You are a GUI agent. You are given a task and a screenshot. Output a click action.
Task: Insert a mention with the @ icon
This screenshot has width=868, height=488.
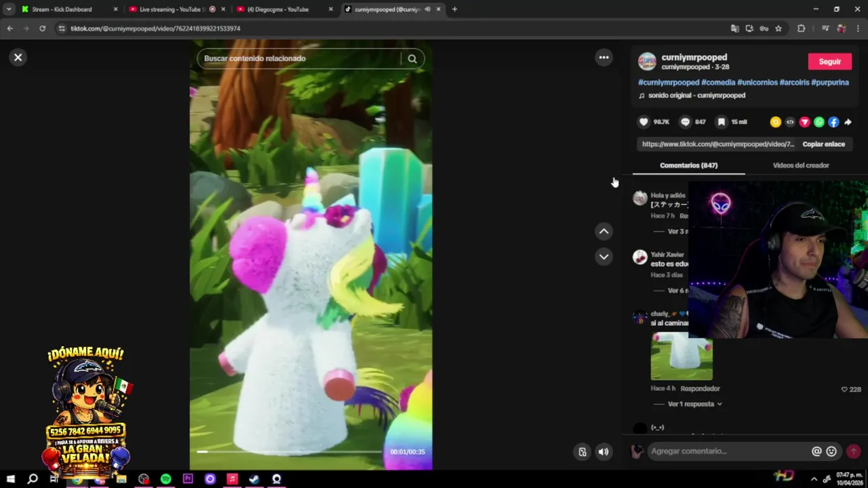coord(816,451)
